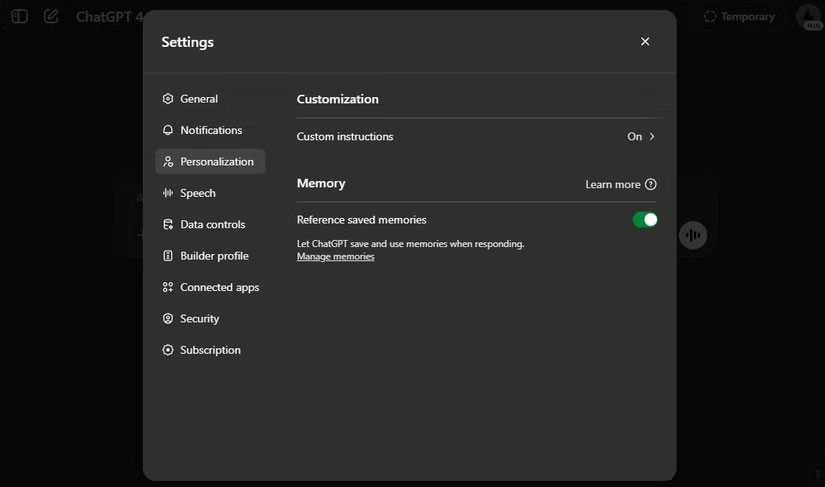
Task: Click the Connected apps icon
Action: (168, 287)
